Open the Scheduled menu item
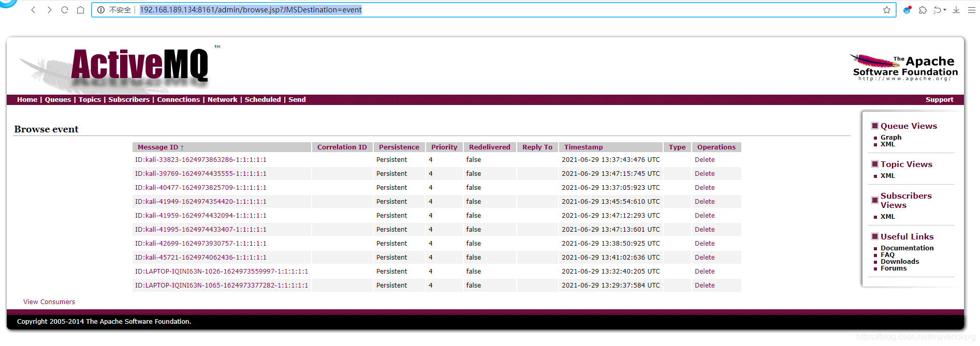980x346 pixels. click(x=263, y=100)
